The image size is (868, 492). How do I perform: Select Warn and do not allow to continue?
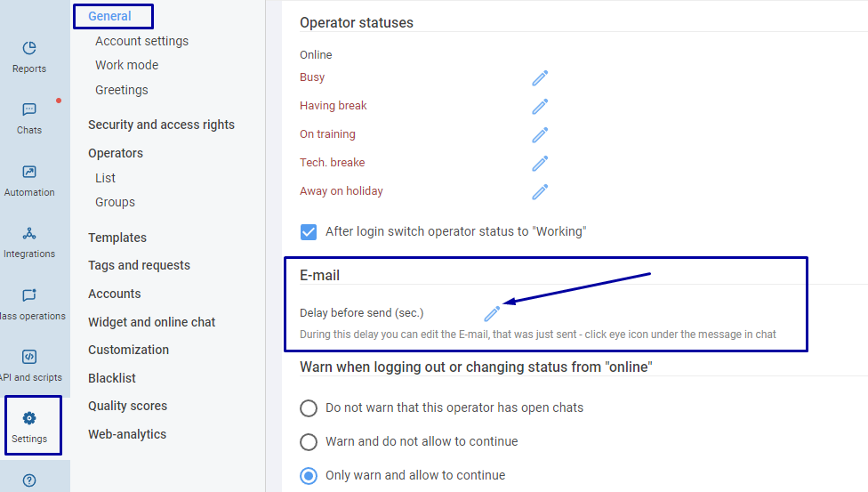point(309,442)
